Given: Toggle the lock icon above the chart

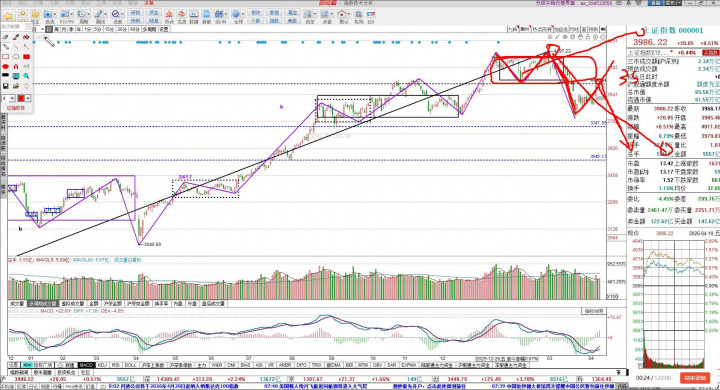Looking at the screenshot, I should tap(588, 37).
